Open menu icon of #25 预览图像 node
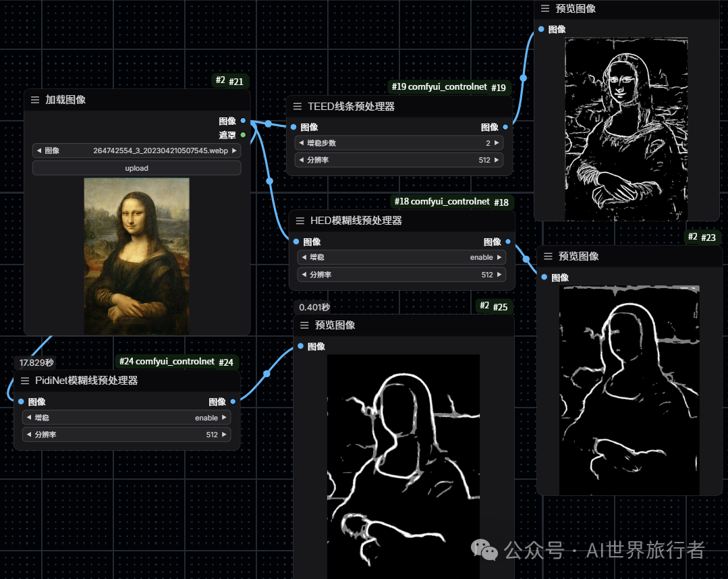The image size is (728, 579). tap(304, 325)
